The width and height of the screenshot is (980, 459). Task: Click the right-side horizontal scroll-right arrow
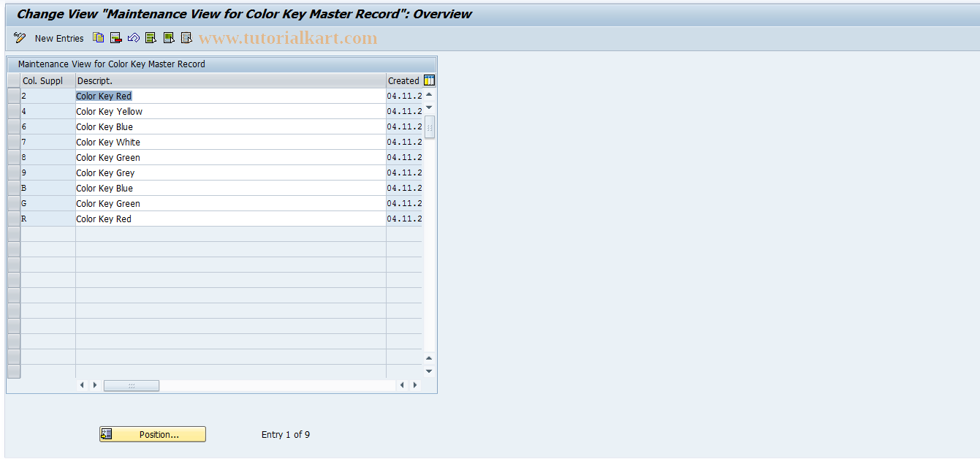click(x=415, y=385)
